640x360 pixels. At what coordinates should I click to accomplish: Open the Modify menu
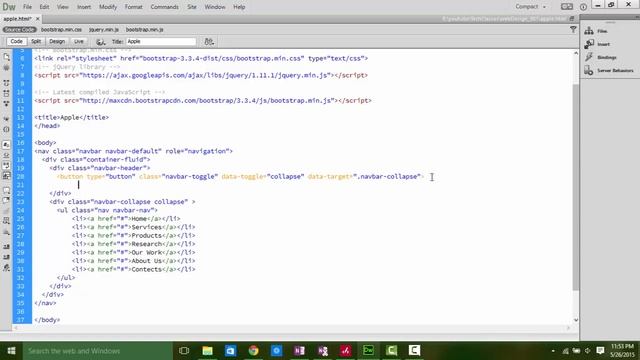point(108,7)
